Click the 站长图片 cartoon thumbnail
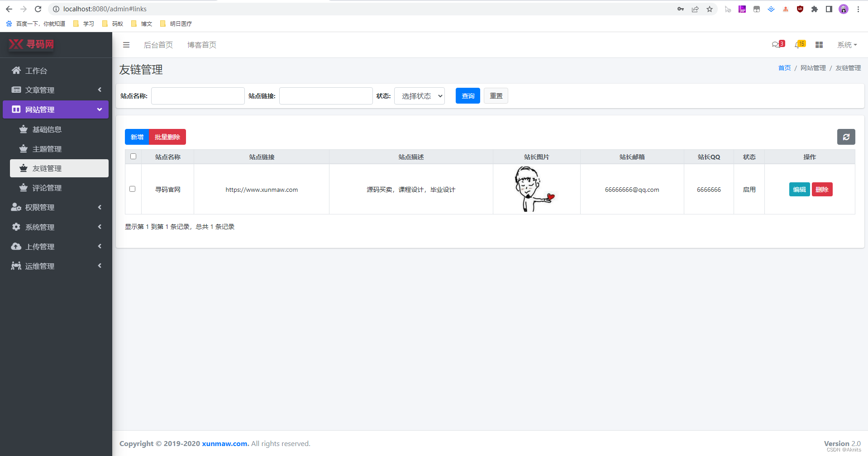This screenshot has width=868, height=456. pyautogui.click(x=534, y=189)
